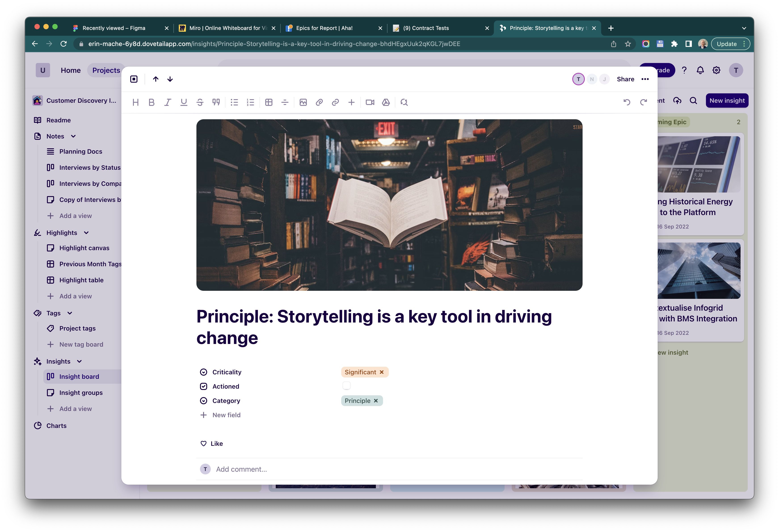Apply strikethrough formatting
779x532 pixels.
[x=200, y=103]
